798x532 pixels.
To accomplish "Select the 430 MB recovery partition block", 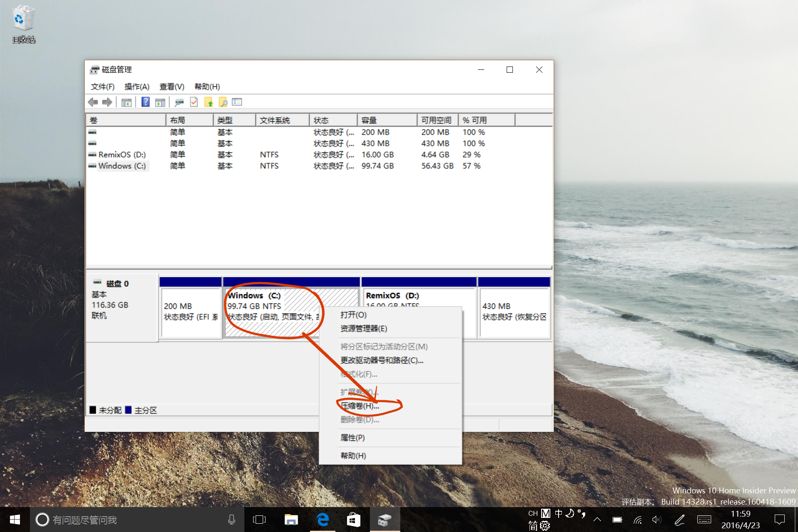I will click(x=514, y=312).
